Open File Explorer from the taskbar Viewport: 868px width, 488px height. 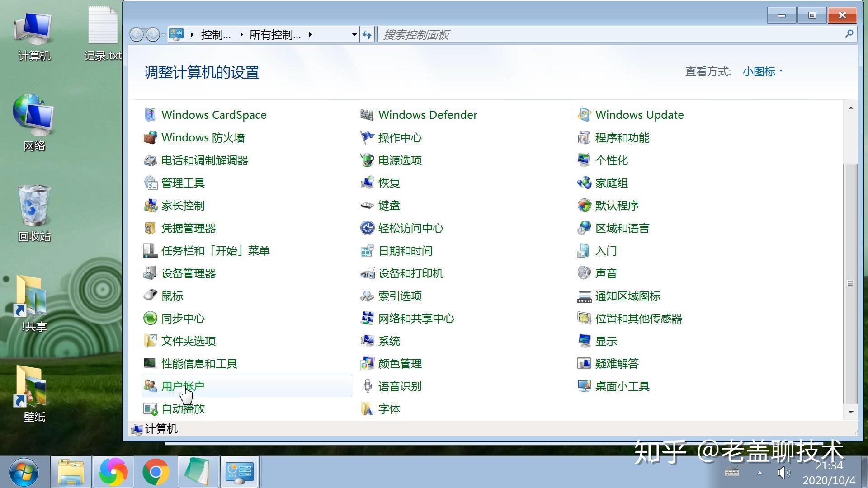coord(71,472)
